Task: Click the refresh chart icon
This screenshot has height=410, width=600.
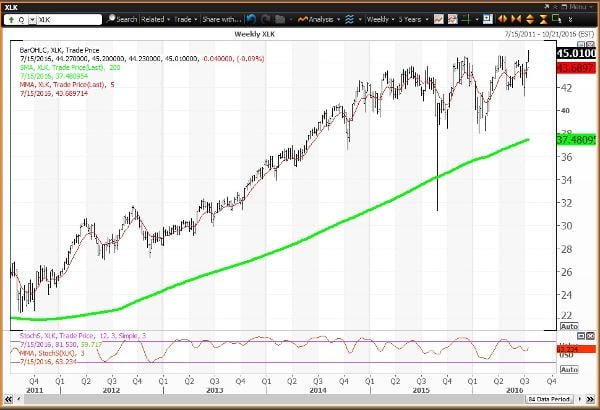Action: (265, 18)
